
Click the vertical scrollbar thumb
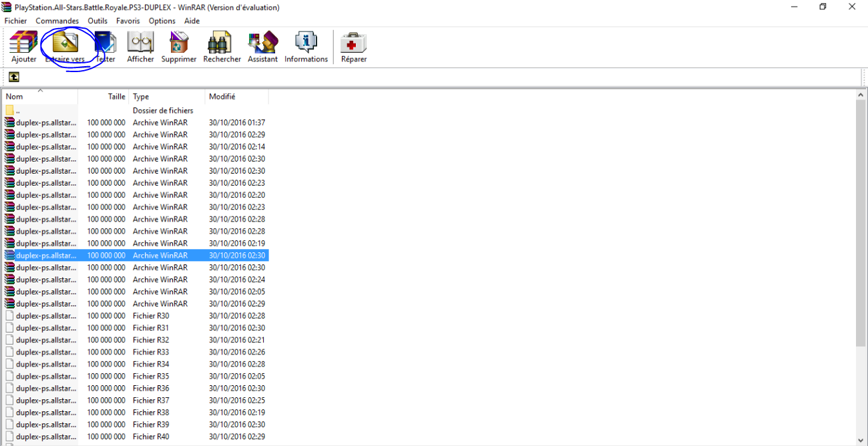click(x=861, y=224)
